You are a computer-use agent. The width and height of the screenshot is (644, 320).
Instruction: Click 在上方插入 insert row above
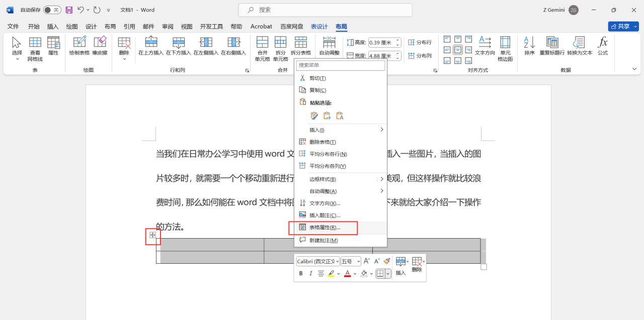tap(151, 46)
